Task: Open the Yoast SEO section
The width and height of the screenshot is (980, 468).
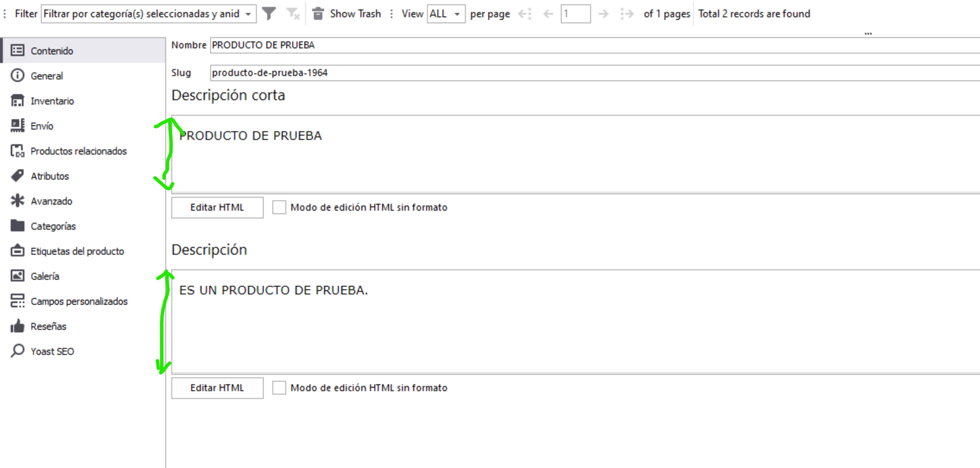Action: (x=52, y=351)
